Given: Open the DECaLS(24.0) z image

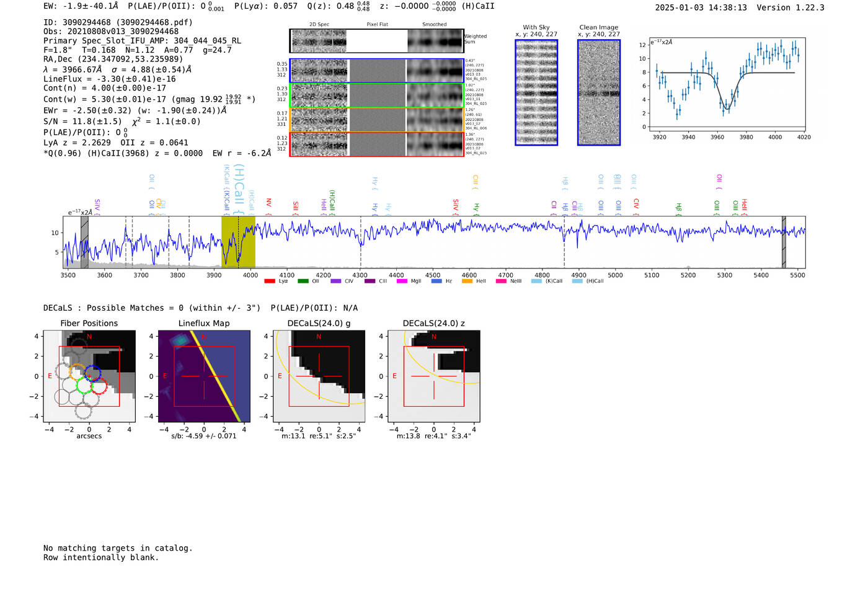Looking at the screenshot, I should point(434,376).
